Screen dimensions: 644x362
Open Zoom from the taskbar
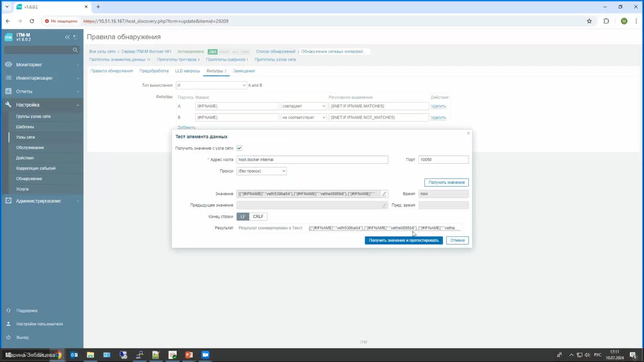[x=205, y=355]
